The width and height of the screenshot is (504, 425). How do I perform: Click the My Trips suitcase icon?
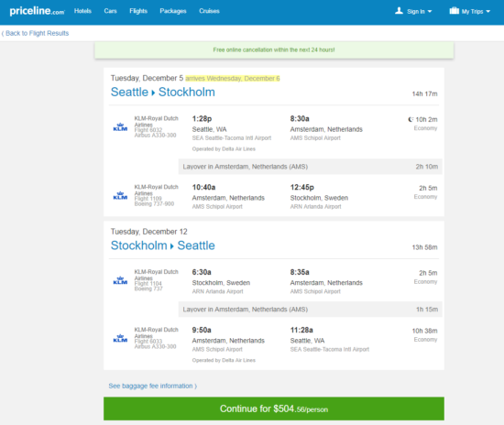coord(454,11)
